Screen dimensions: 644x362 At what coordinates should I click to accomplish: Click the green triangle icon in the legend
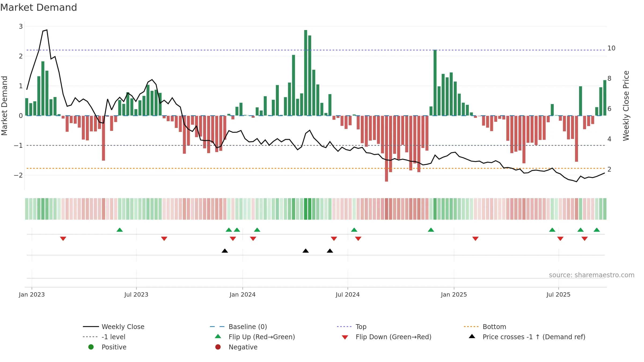218,336
